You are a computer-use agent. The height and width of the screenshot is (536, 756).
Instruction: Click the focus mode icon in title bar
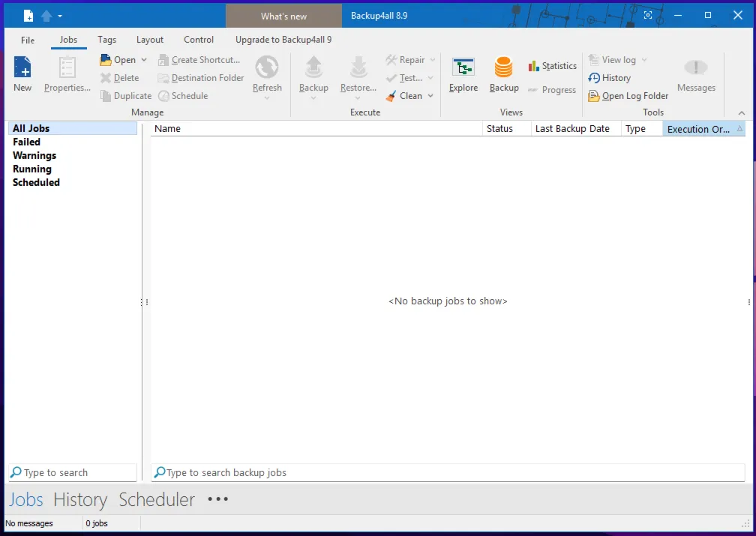tap(647, 16)
